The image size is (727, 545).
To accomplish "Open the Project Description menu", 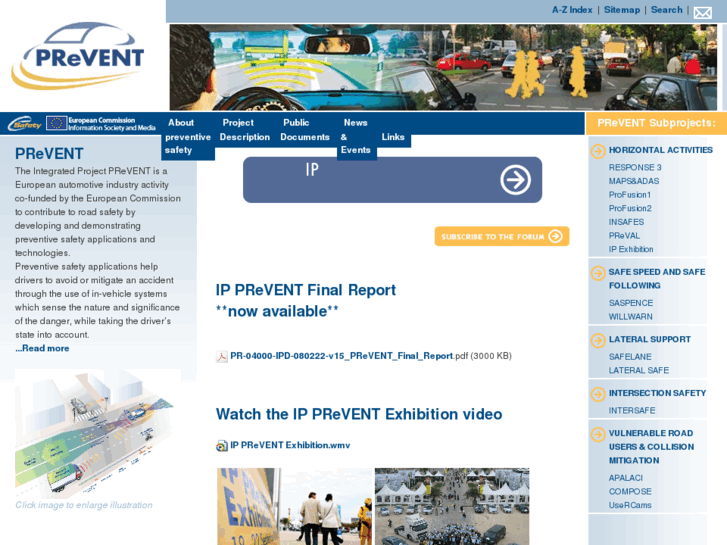I will pos(244,130).
